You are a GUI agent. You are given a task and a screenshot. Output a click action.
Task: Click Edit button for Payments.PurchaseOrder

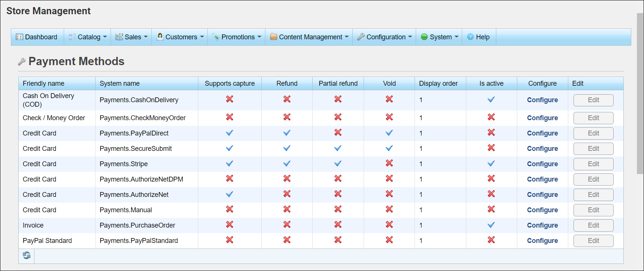[593, 225]
